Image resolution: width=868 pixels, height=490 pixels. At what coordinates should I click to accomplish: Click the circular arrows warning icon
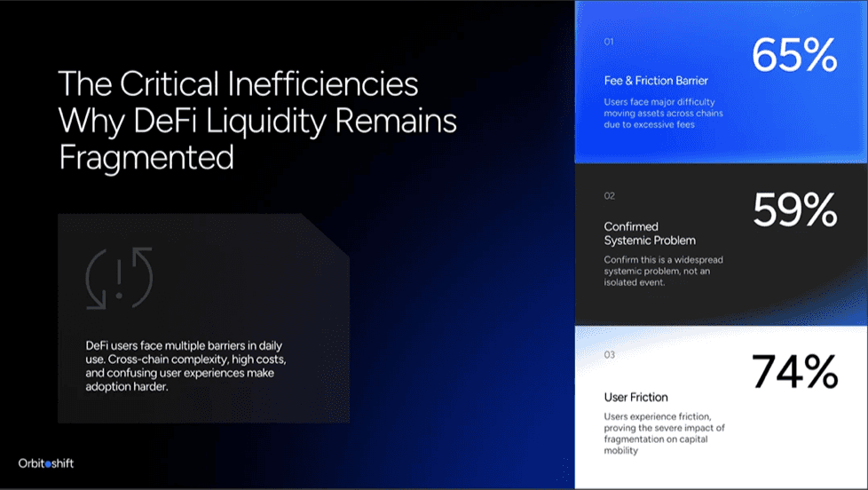(x=119, y=278)
